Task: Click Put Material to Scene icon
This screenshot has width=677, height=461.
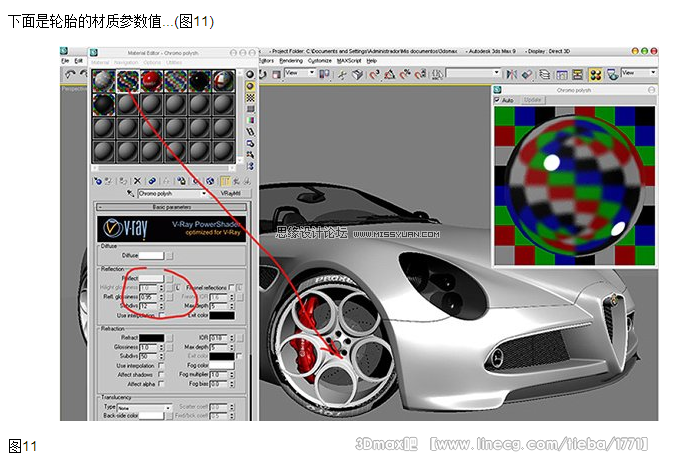Action: click(109, 181)
